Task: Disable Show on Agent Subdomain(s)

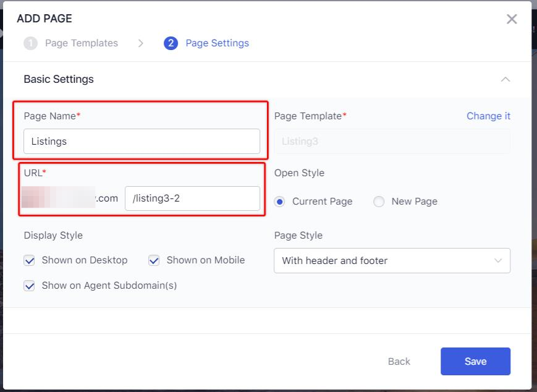Action: click(x=30, y=286)
